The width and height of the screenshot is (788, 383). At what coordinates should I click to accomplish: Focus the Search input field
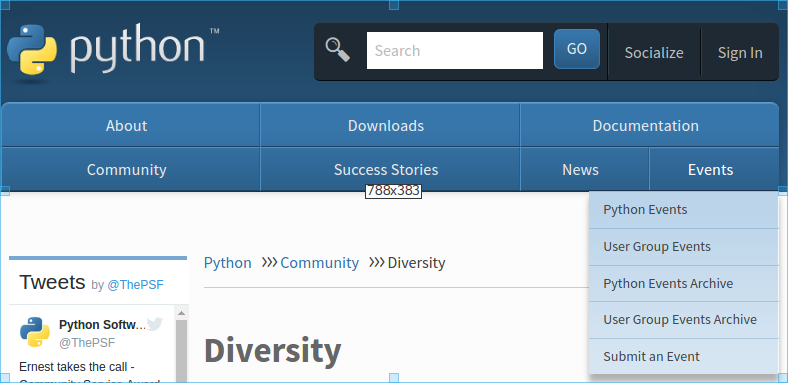(455, 50)
